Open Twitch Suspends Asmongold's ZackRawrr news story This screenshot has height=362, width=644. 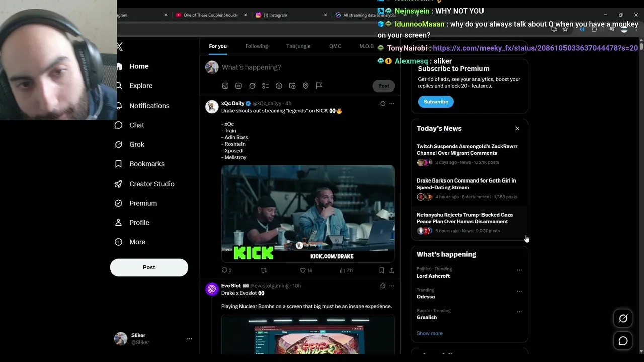click(x=467, y=150)
